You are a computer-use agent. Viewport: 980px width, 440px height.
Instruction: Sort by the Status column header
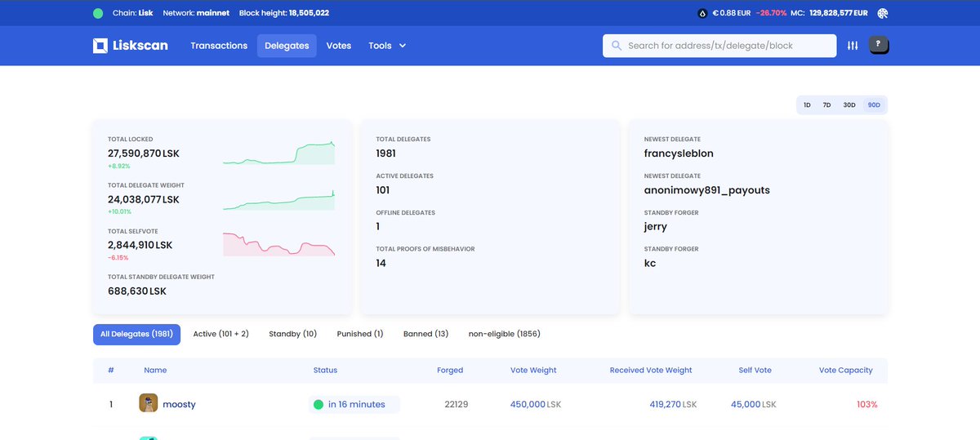tap(325, 370)
